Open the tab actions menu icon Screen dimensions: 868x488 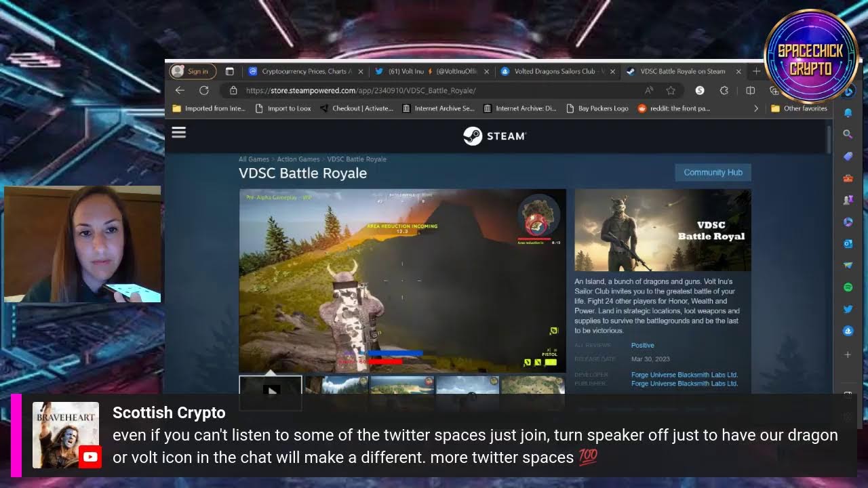[229, 71]
